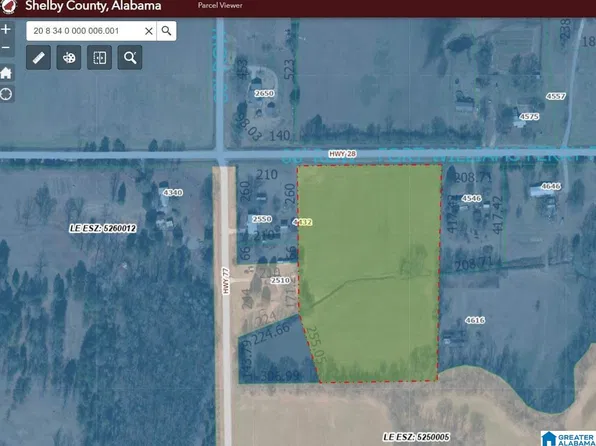
Task: Zoom out with the minus button
Action: (x=6, y=48)
